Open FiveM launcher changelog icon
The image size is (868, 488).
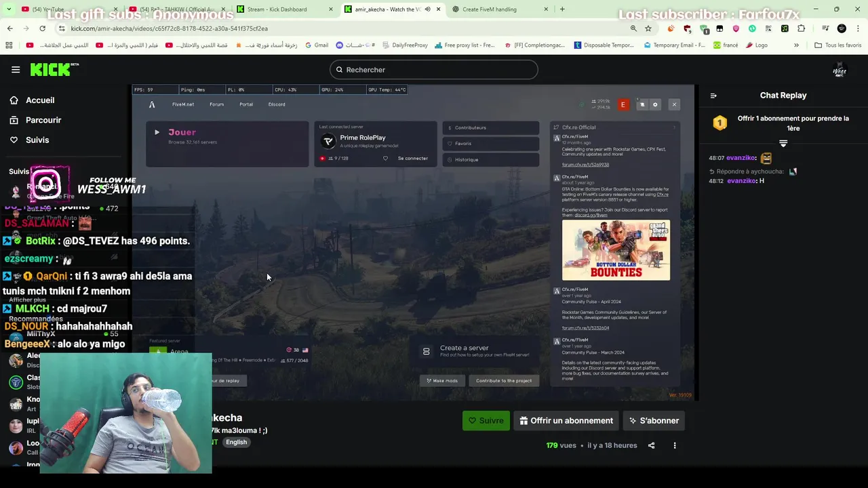click(642, 104)
